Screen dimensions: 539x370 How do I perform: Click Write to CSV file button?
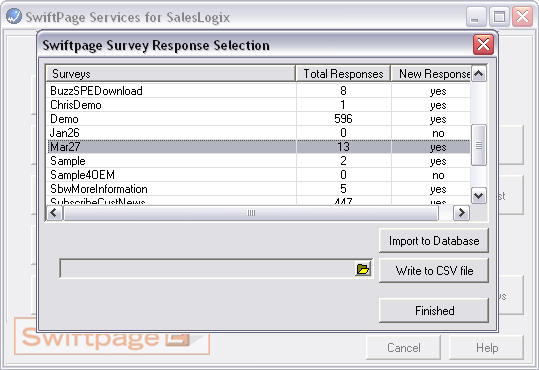434,271
